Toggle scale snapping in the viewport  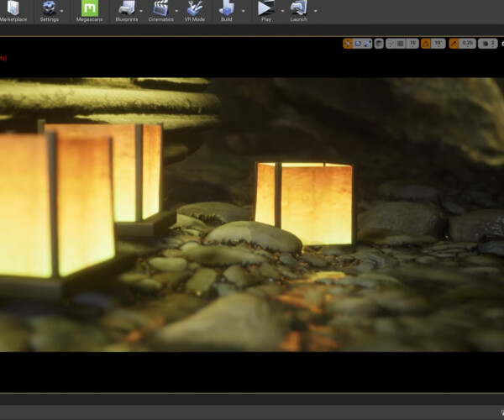click(x=454, y=43)
